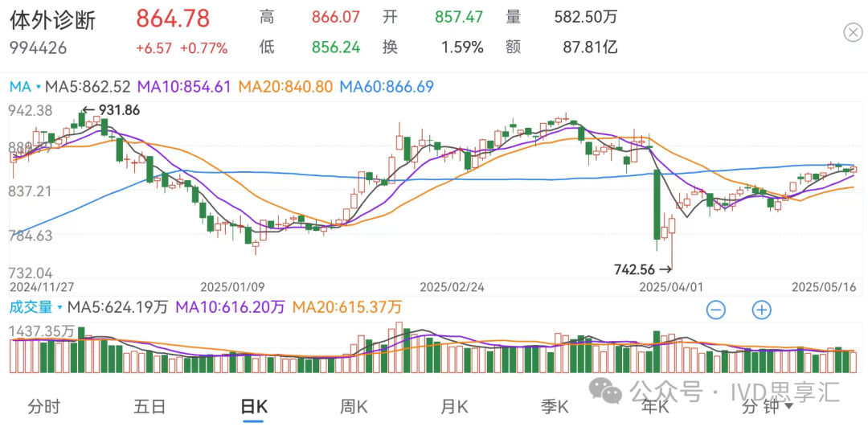Click the MA60:866.69 indicator label

point(387,86)
